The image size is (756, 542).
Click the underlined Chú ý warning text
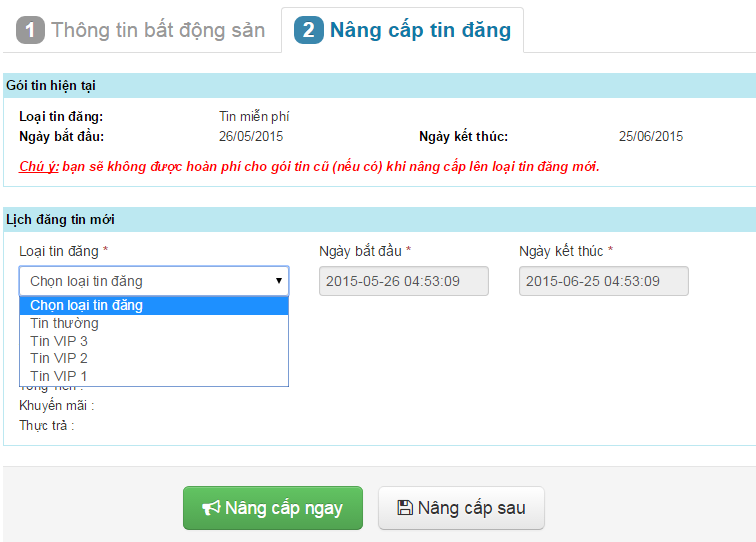coord(39,166)
